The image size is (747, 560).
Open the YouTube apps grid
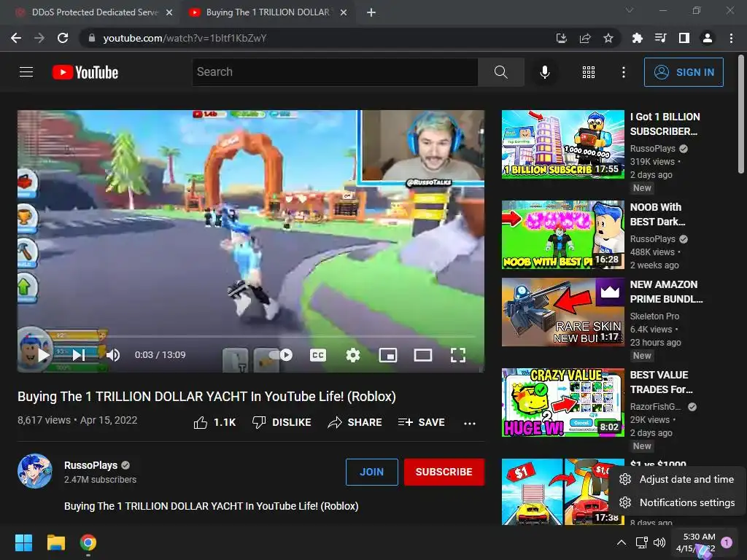(589, 72)
